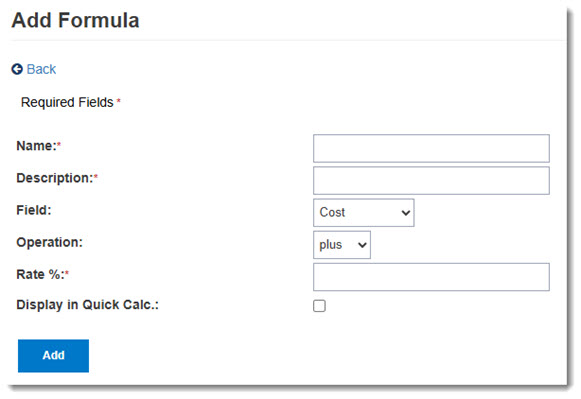Click the Add Formula page heading
This screenshot has height=399, width=581.
coord(75,20)
